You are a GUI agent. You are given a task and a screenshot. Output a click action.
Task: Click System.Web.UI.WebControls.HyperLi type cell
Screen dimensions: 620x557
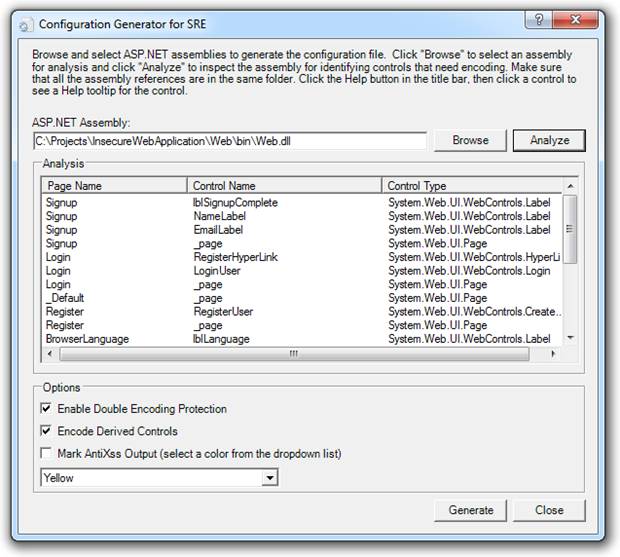[474, 257]
